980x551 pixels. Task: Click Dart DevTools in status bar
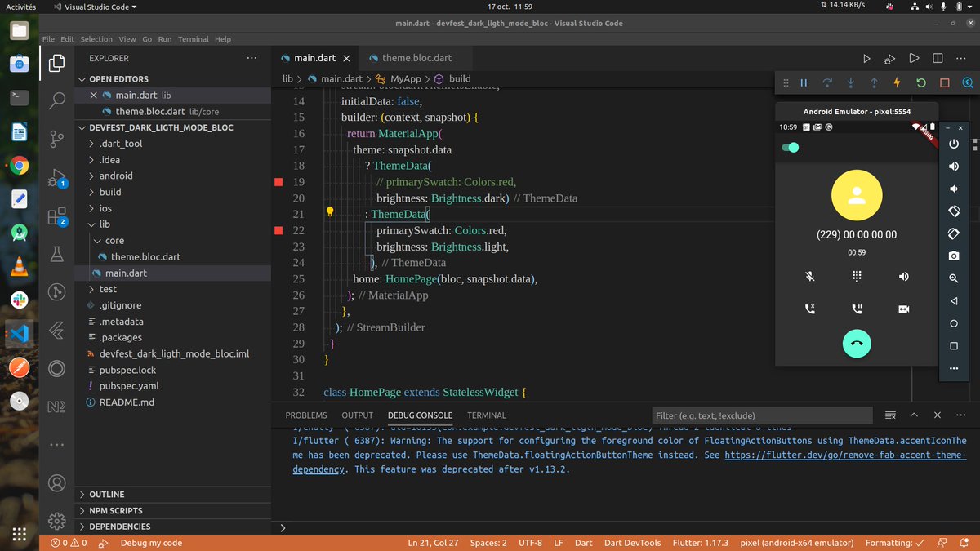(632, 543)
